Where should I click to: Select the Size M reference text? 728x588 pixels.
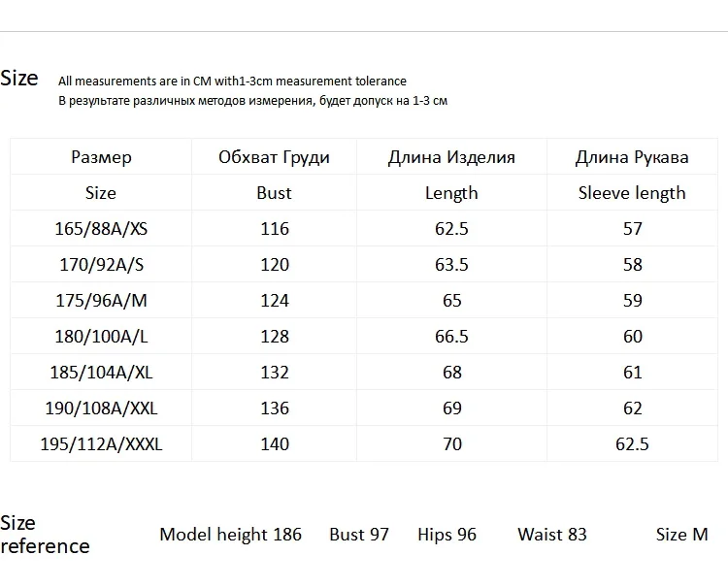click(x=681, y=535)
